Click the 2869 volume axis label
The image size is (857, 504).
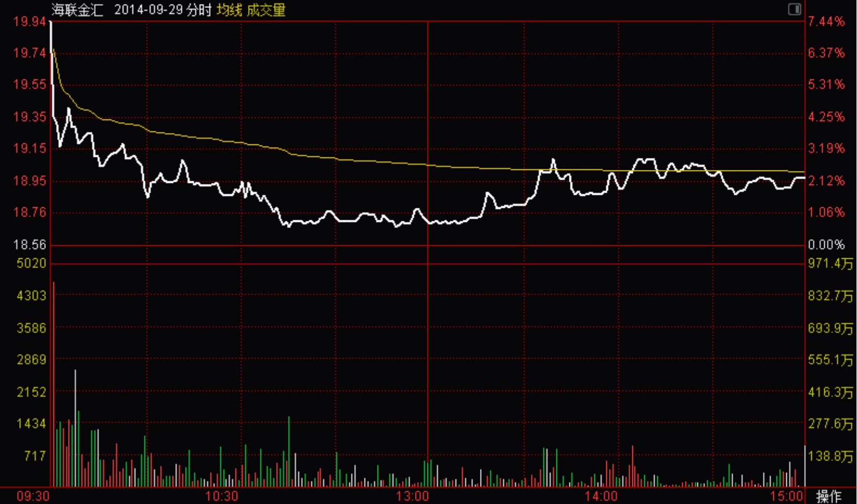tap(31, 360)
